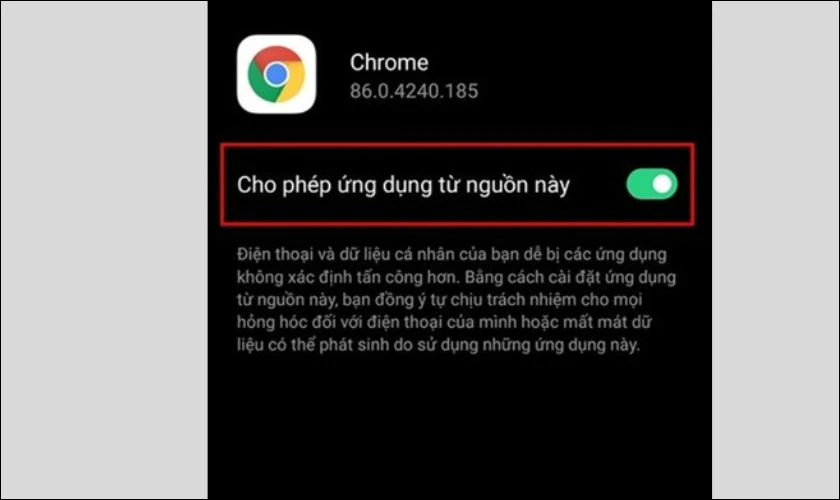
Task: Click empty black area below warning text
Action: pos(460,429)
